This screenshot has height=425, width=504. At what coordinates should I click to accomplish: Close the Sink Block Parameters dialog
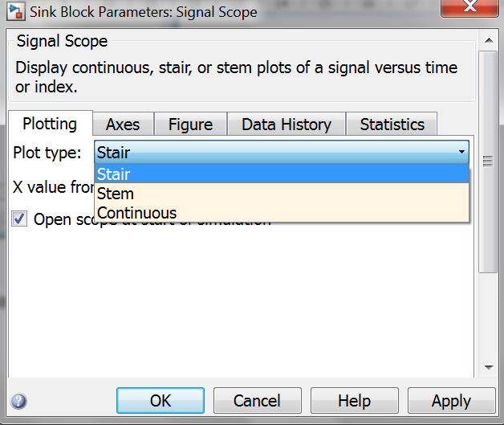[469, 7]
